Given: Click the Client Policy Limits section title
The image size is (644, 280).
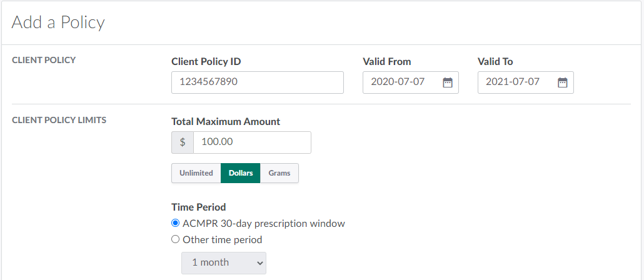Looking at the screenshot, I should (x=59, y=120).
